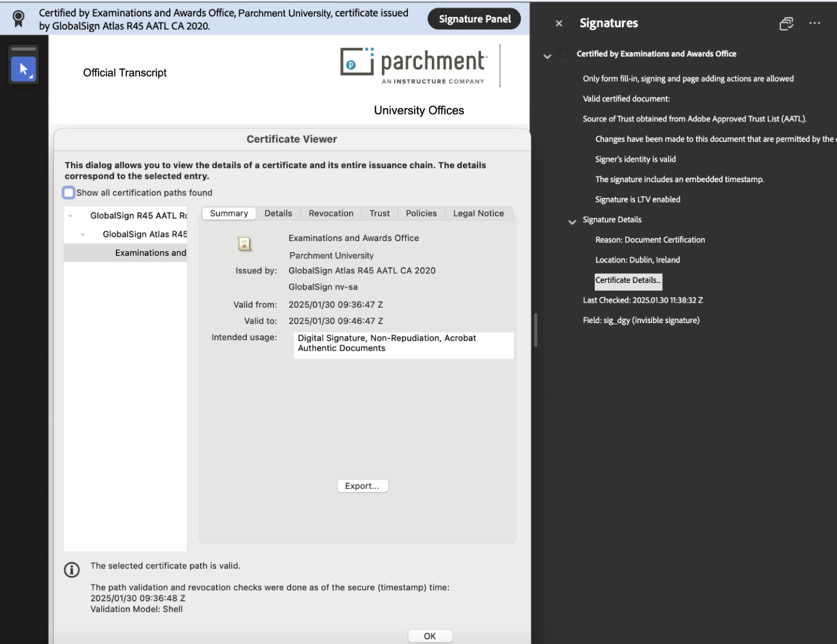Close the Signatures panel with the X

(559, 23)
